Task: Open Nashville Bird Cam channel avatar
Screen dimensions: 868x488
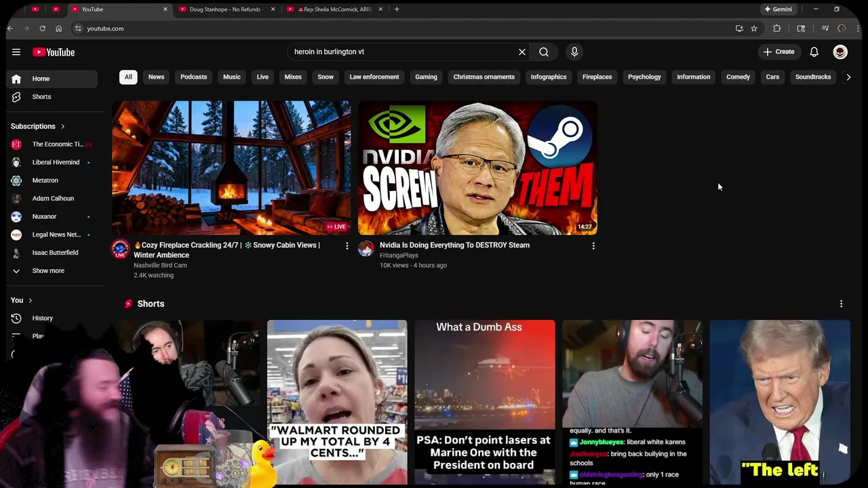Action: pos(120,249)
